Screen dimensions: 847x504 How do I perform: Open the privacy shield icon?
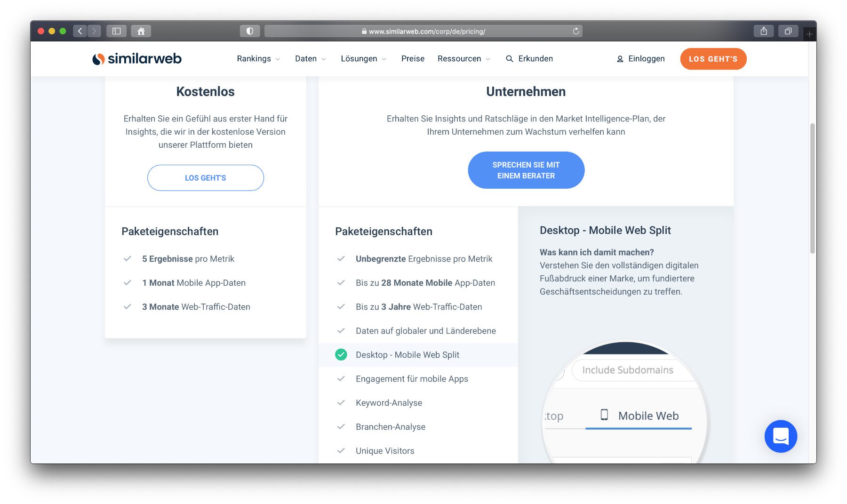point(250,31)
